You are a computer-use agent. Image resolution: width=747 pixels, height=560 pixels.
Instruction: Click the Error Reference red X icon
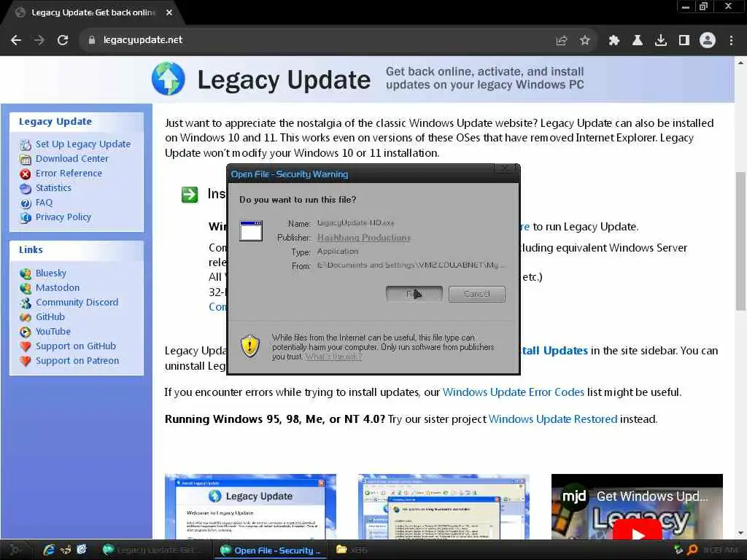pos(26,174)
